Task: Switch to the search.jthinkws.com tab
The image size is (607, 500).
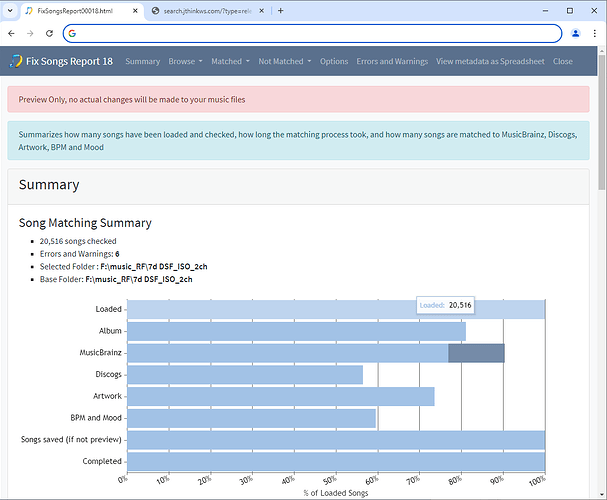Action: pos(207,11)
